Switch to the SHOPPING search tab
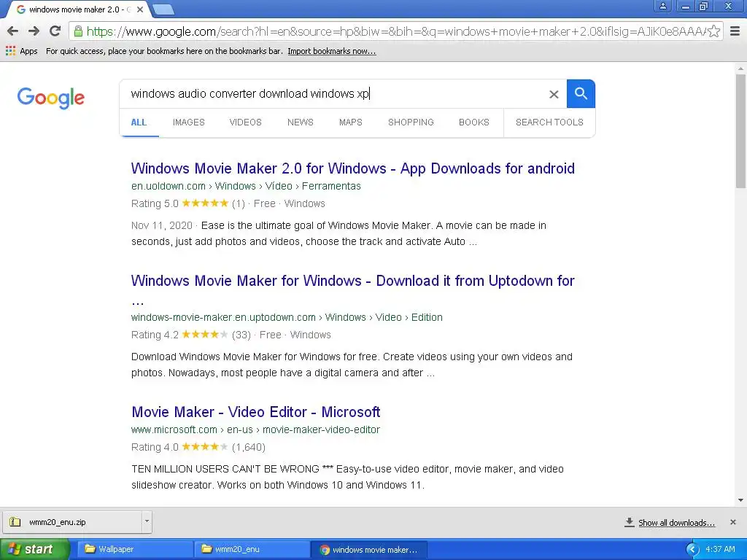 pos(411,122)
